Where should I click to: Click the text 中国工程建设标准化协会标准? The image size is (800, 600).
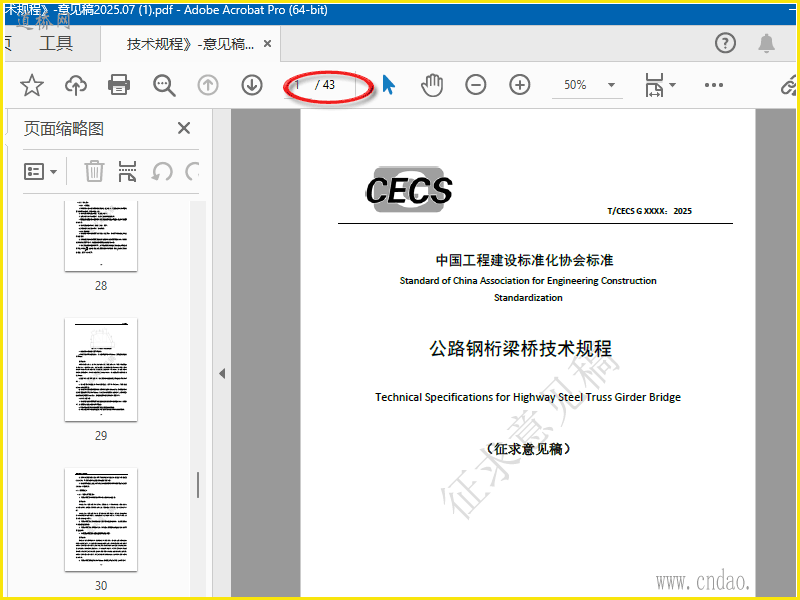click(524, 260)
